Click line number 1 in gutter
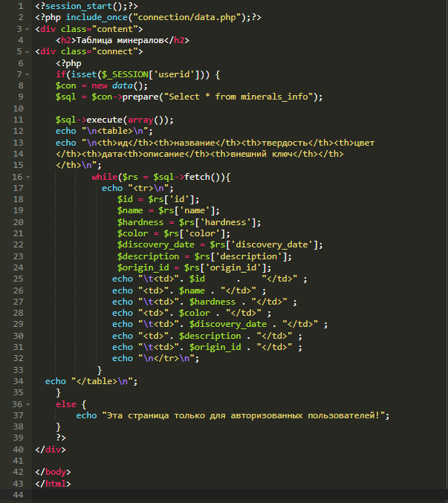448x503 pixels. 21,6
